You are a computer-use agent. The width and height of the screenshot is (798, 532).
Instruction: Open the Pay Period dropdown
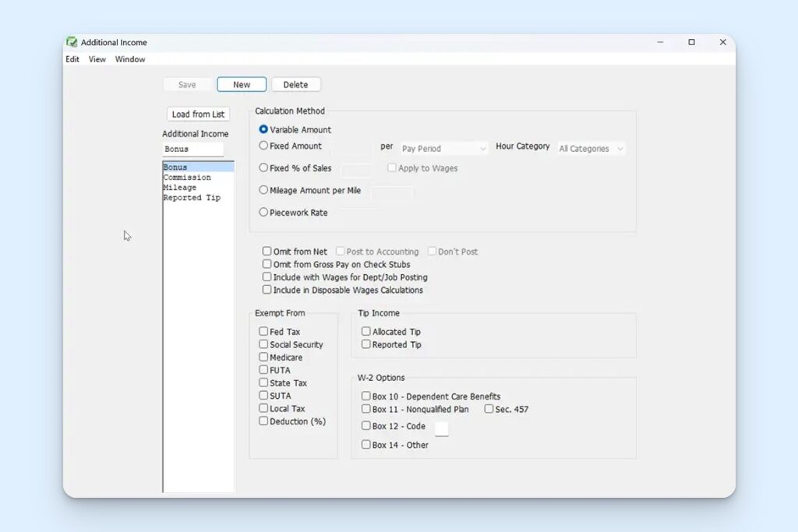[x=443, y=149]
